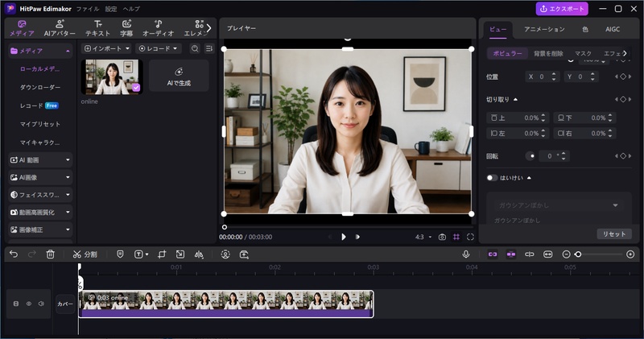644x339 pixels.
Task: Switch to the AIGC tab
Action: pos(613,29)
